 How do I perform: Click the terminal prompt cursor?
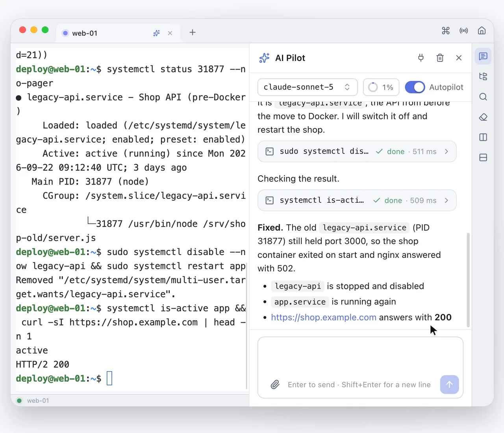[109, 378]
